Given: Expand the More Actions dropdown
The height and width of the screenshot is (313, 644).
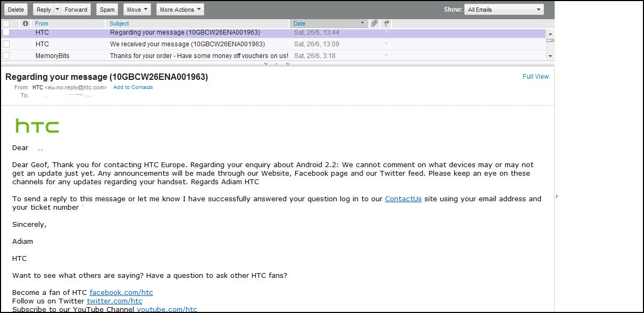Looking at the screenshot, I should pos(180,10).
